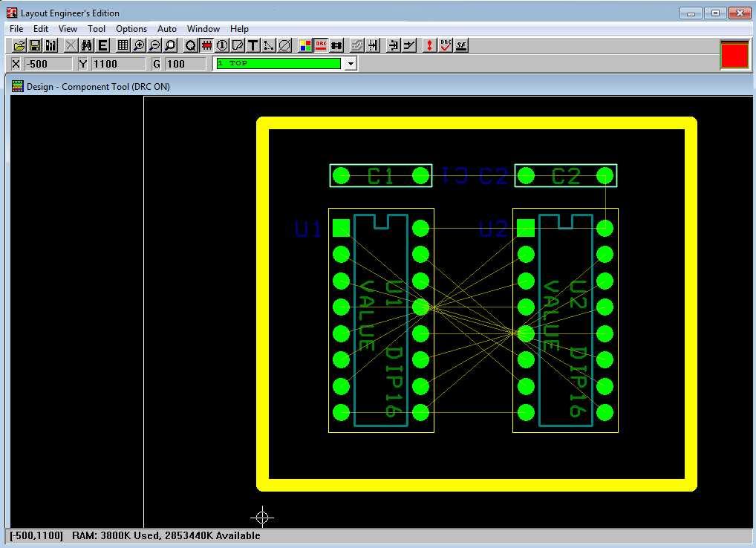
Task: Click the Y coordinate field
Action: [x=118, y=64]
